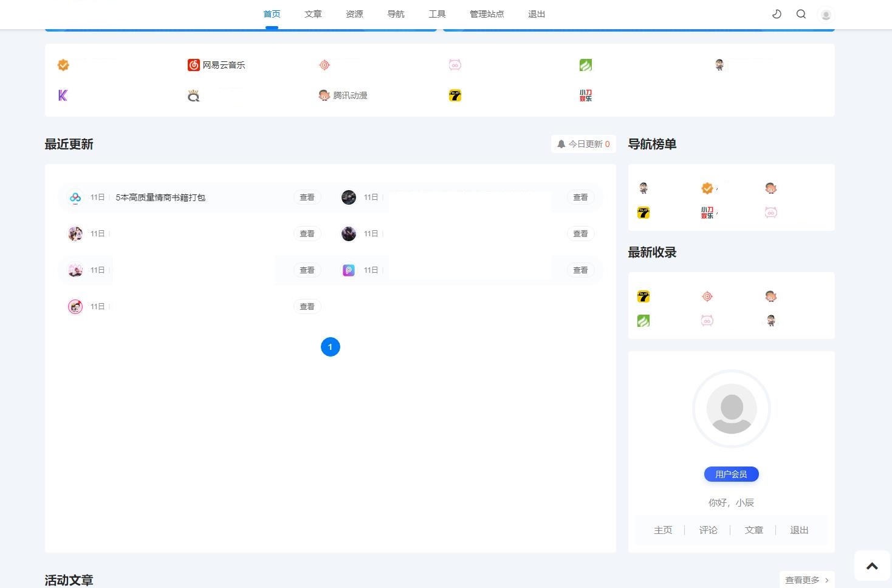892x588 pixels.
Task: Expand 查看更多 next to 活动文章
Action: click(803, 579)
